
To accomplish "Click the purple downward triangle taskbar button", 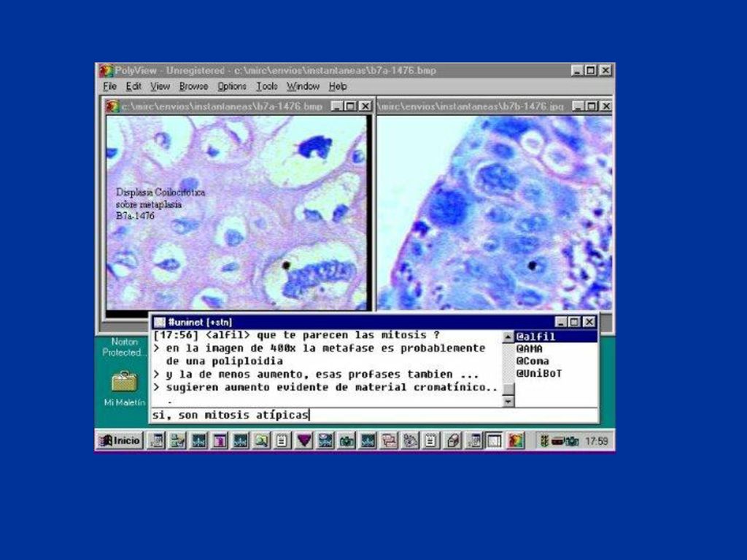I will (304, 441).
